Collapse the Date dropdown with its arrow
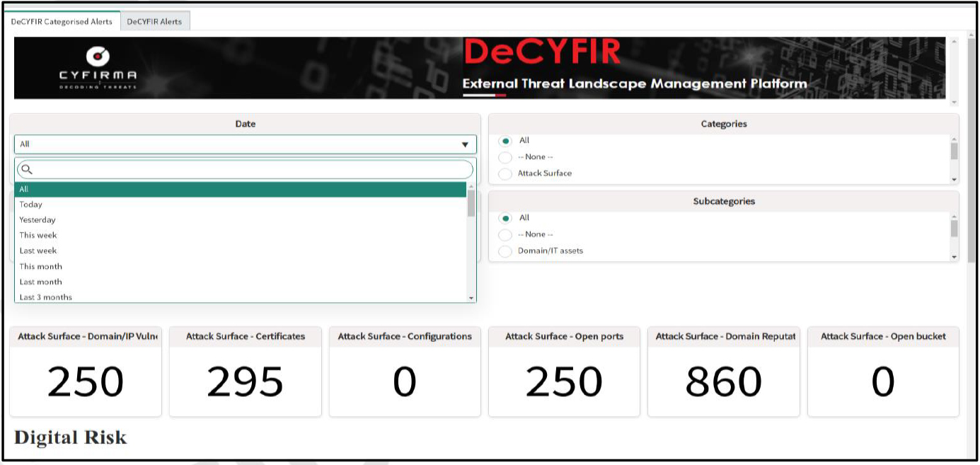Image resolution: width=980 pixels, height=465 pixels. (x=465, y=144)
